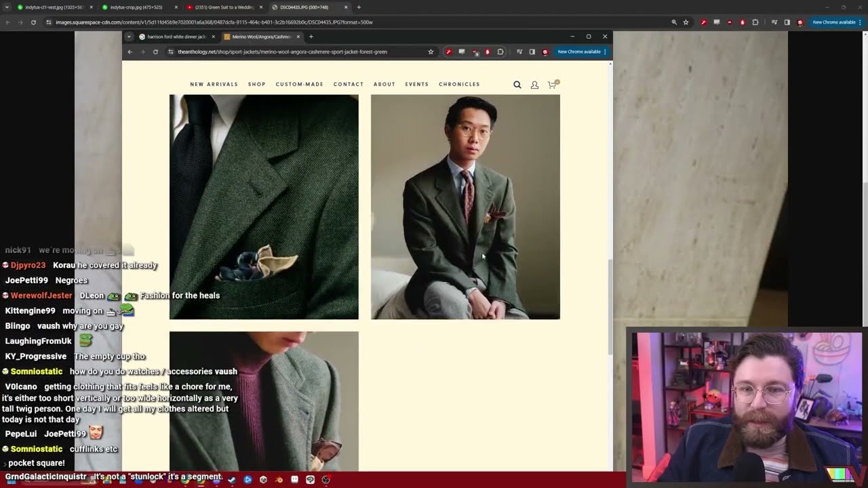This screenshot has width=868, height=488.
Task: Close the indytux-crop.jpg tab
Action: click(x=176, y=7)
